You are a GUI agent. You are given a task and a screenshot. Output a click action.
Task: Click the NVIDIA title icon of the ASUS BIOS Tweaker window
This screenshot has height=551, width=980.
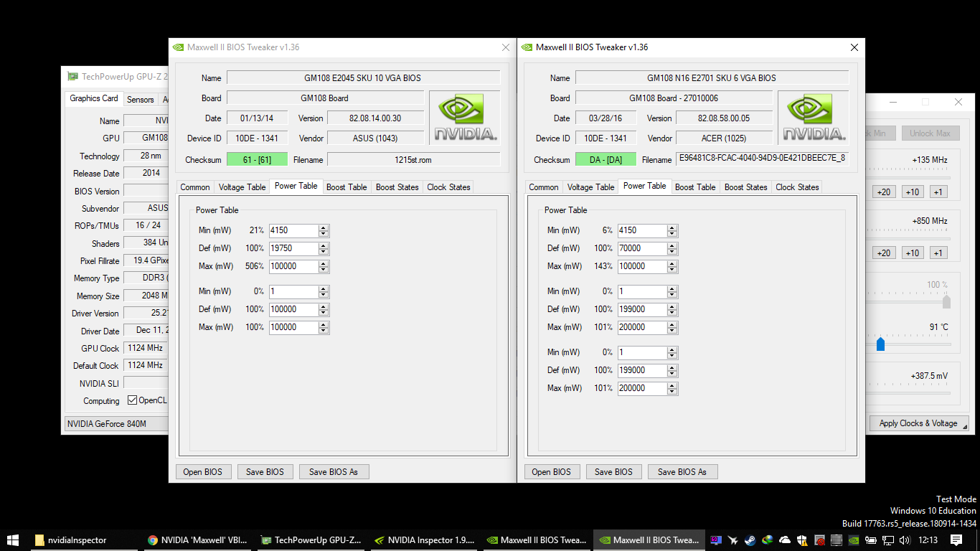coord(178,47)
